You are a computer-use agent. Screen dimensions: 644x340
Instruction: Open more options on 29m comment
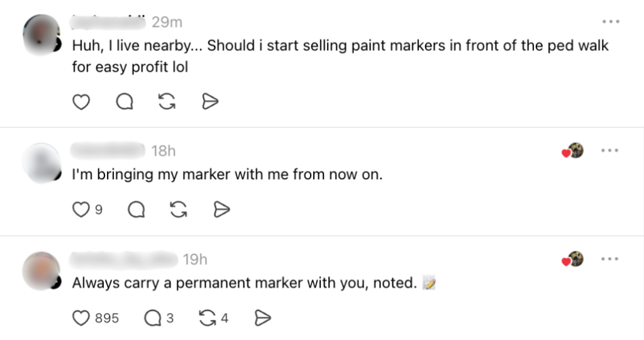(x=610, y=22)
